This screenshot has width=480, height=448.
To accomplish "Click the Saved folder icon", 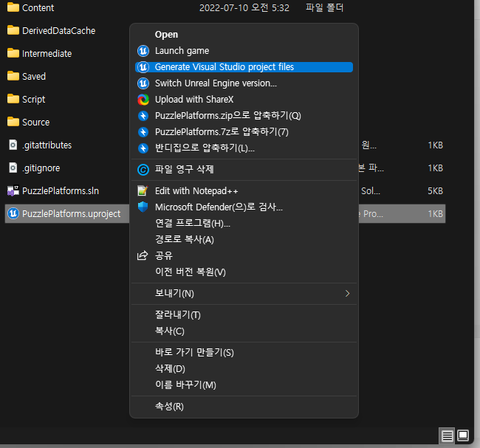I will coord(13,76).
